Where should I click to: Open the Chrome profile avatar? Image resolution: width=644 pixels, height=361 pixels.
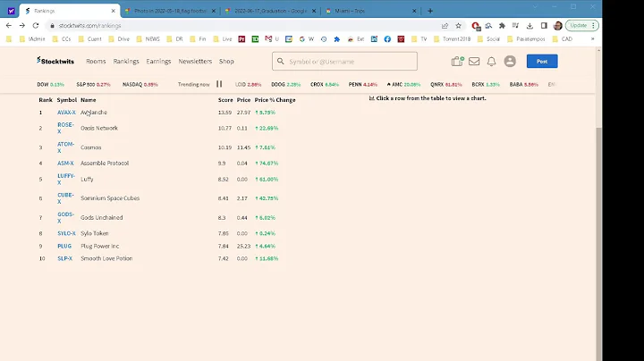[x=557, y=26]
